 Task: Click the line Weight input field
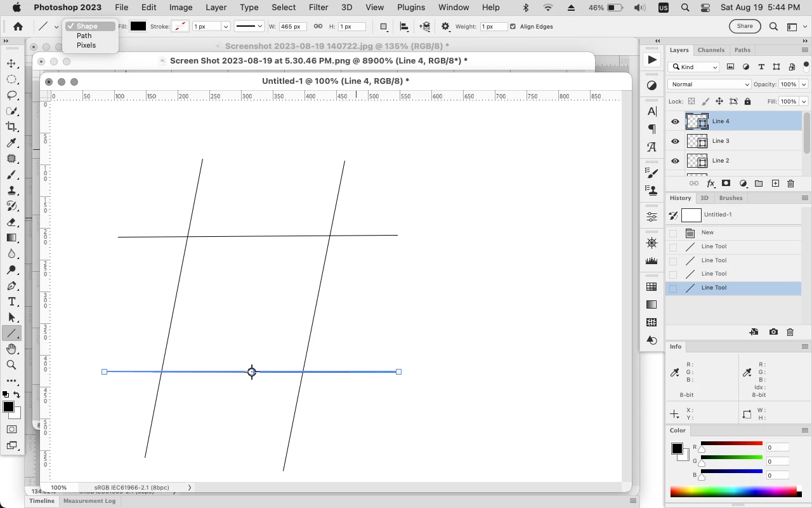click(x=493, y=27)
